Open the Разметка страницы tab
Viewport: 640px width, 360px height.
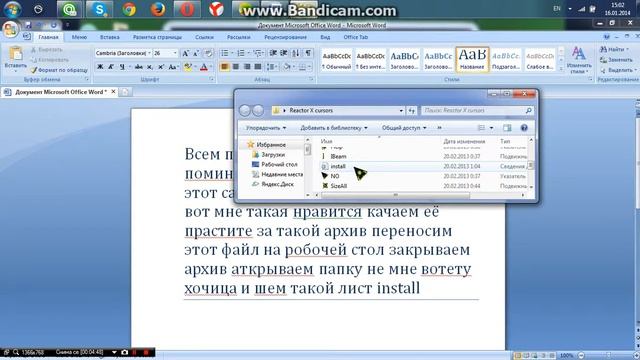click(157, 37)
